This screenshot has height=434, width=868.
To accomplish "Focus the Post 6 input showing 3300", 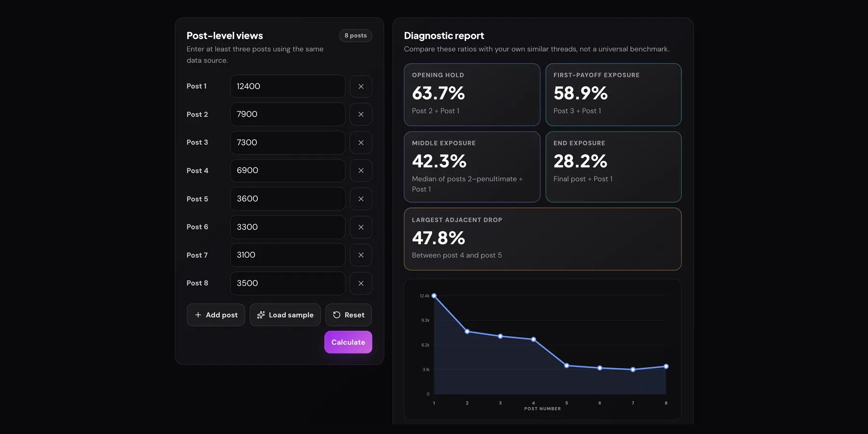I will 287,227.
